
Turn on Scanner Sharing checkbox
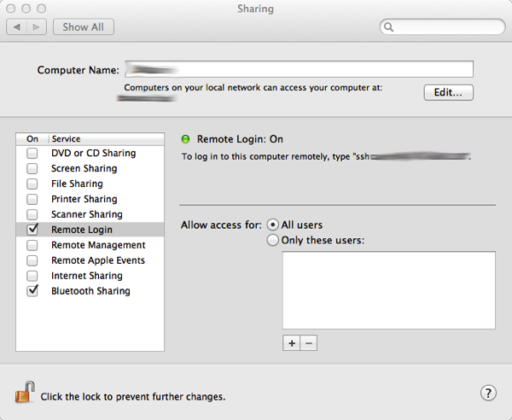(x=32, y=214)
